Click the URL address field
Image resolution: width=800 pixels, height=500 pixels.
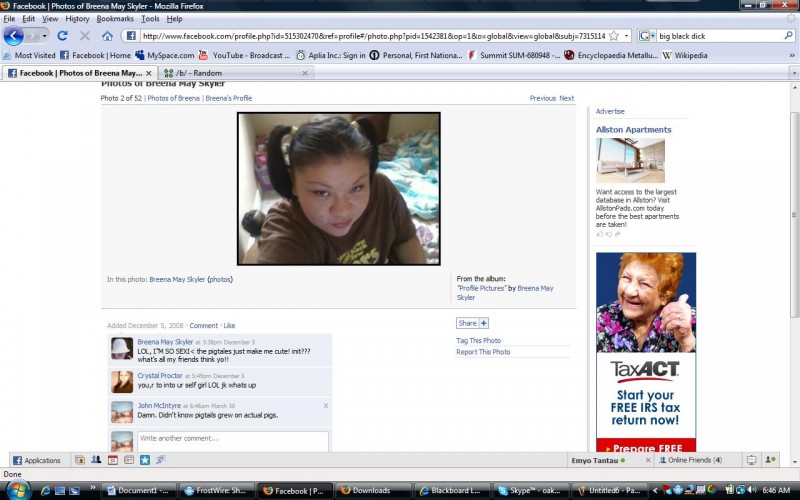[x=373, y=36]
